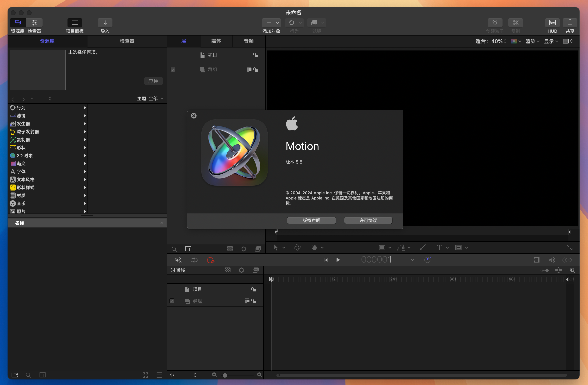This screenshot has height=385, width=588.
Task: Switch to the 媒体 tab
Action: [216, 41]
